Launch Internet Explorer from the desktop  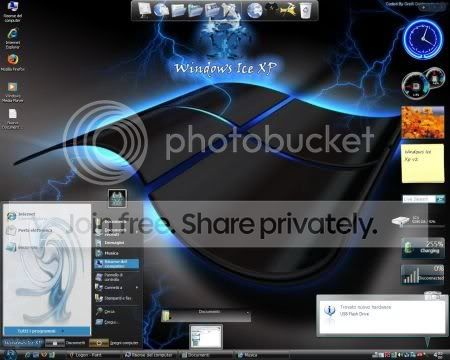click(13, 38)
